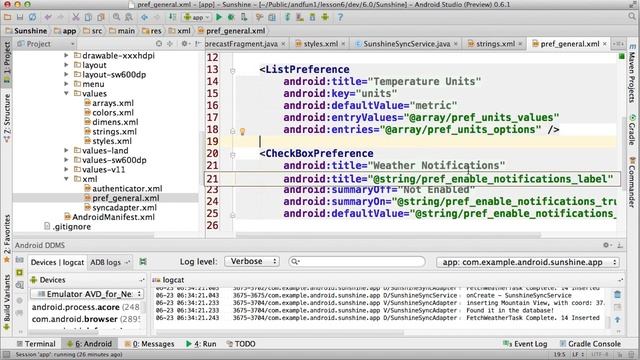Switch to the strings.xml editor tab
Viewport: 640px width, 360px height.
495,44
